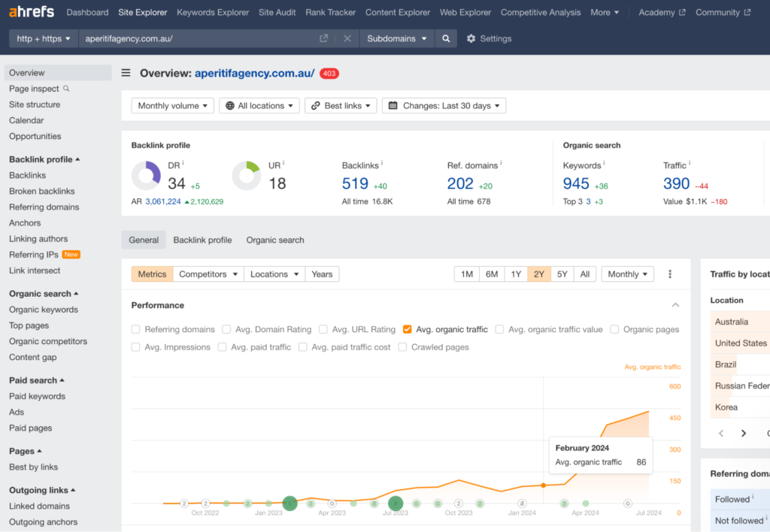The width and height of the screenshot is (770, 532).
Task: Open Rank Tracker in top nav
Action: (331, 12)
